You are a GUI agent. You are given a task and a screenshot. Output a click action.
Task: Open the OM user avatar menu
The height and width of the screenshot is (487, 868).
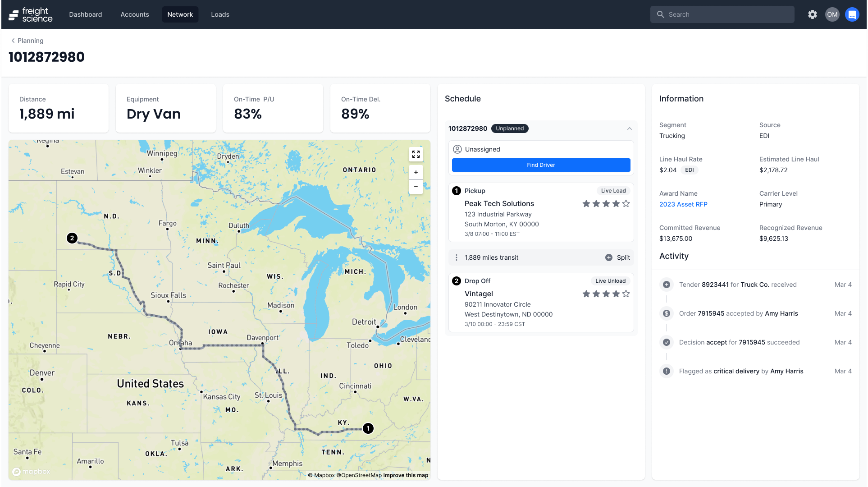pyautogui.click(x=832, y=14)
